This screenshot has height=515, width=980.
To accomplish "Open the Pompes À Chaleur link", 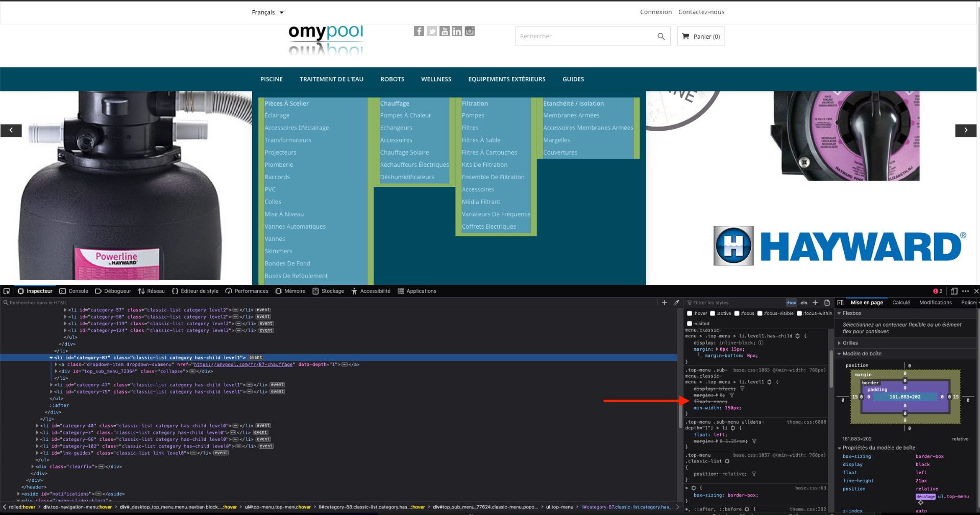I will point(405,115).
